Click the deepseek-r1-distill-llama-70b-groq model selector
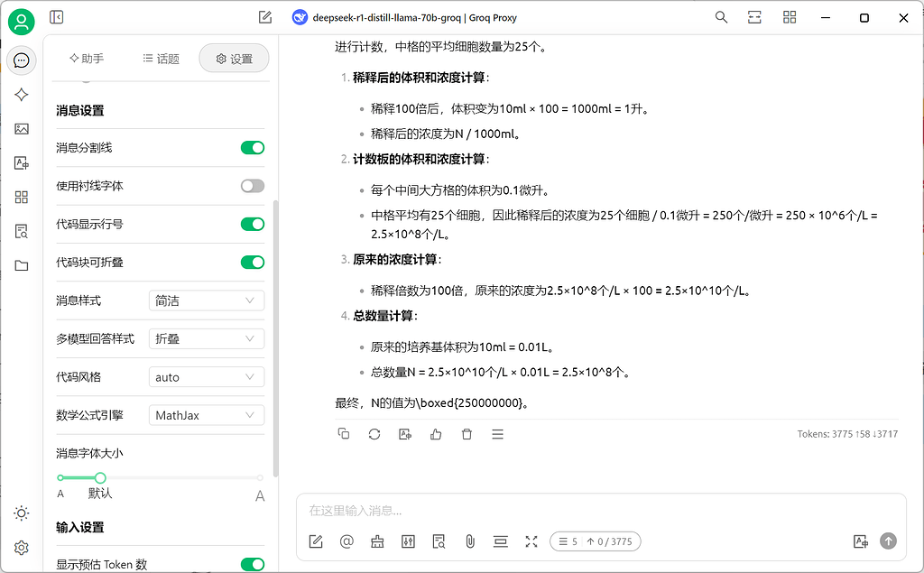 (405, 18)
